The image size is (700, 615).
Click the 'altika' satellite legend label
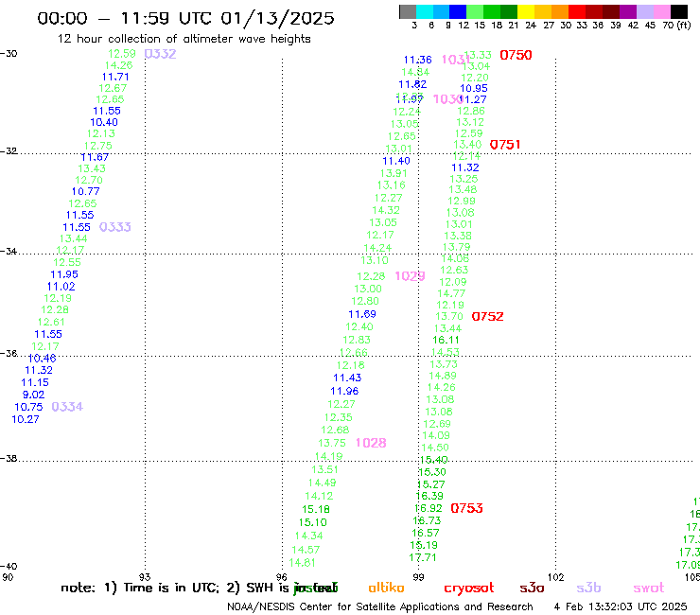tap(386, 588)
